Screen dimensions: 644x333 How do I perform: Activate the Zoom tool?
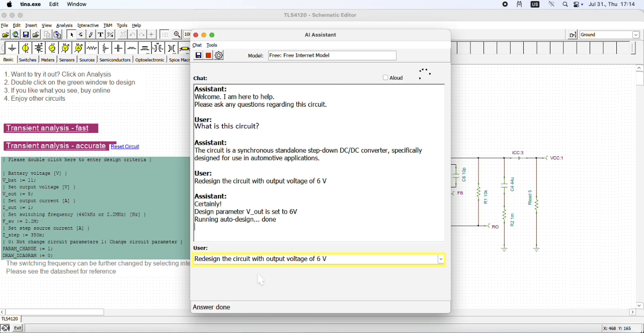tap(177, 34)
